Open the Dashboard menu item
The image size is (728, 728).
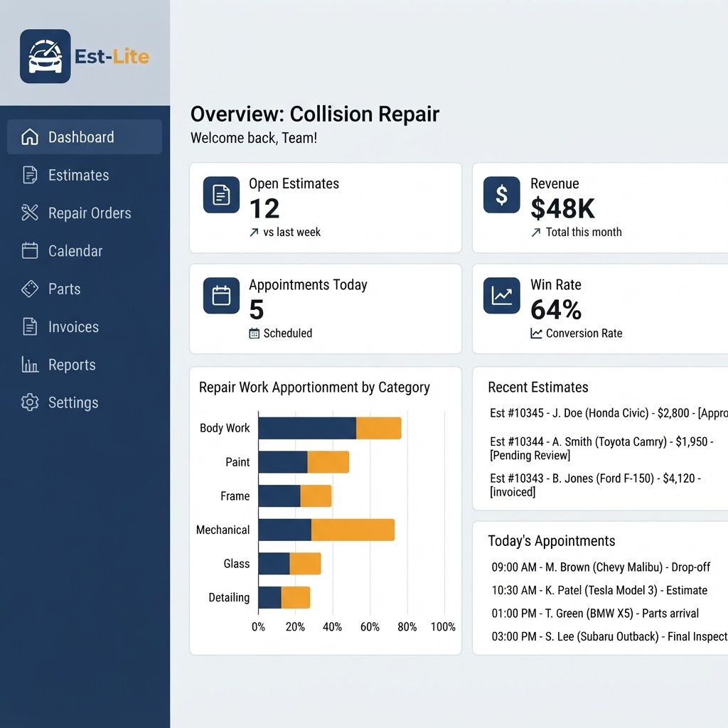pos(85,137)
